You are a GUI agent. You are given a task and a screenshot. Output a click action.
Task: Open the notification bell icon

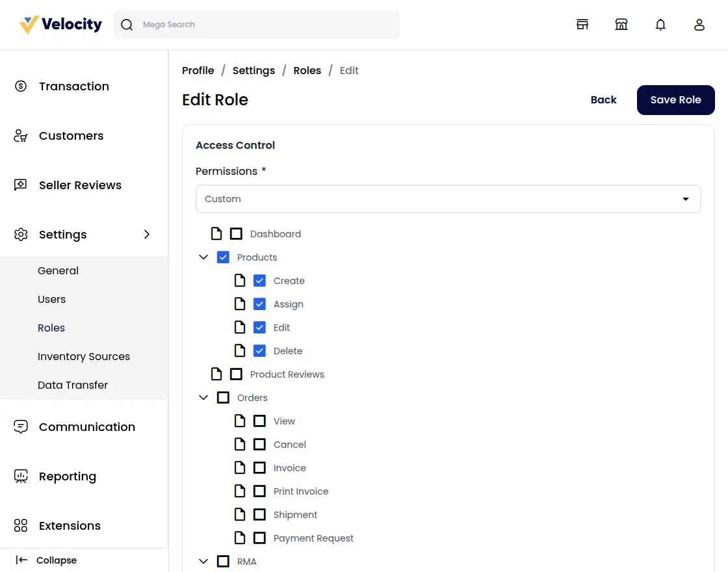point(660,24)
